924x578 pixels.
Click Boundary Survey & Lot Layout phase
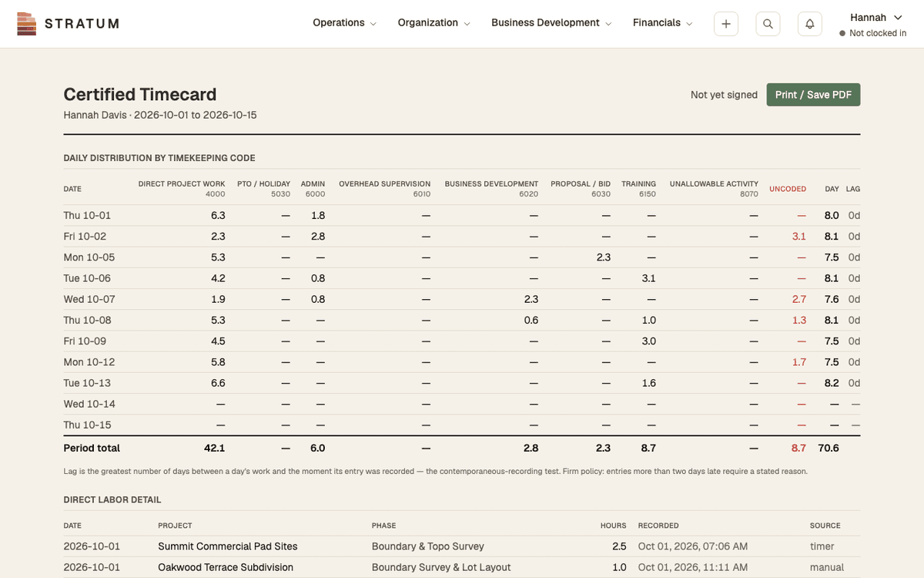click(x=441, y=567)
